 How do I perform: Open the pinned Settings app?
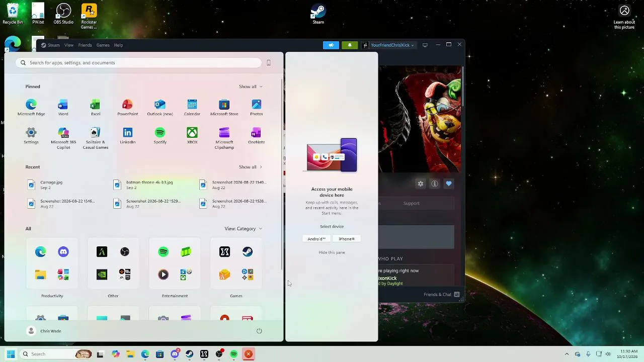click(x=31, y=136)
